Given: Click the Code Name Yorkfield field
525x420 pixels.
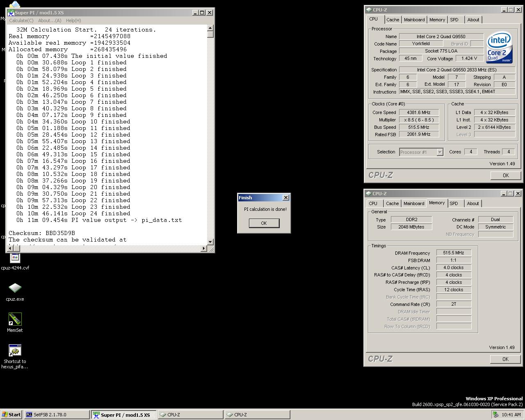Looking at the screenshot, I should click(421, 44).
